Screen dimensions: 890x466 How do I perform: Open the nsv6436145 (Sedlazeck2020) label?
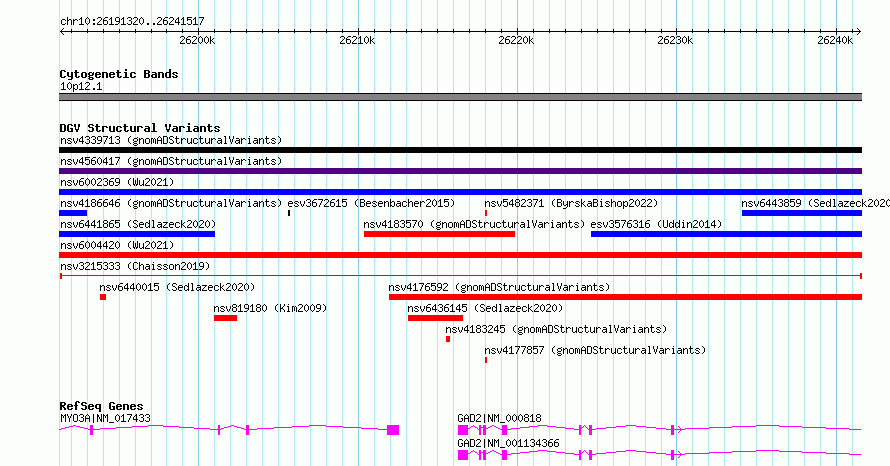pyautogui.click(x=485, y=308)
